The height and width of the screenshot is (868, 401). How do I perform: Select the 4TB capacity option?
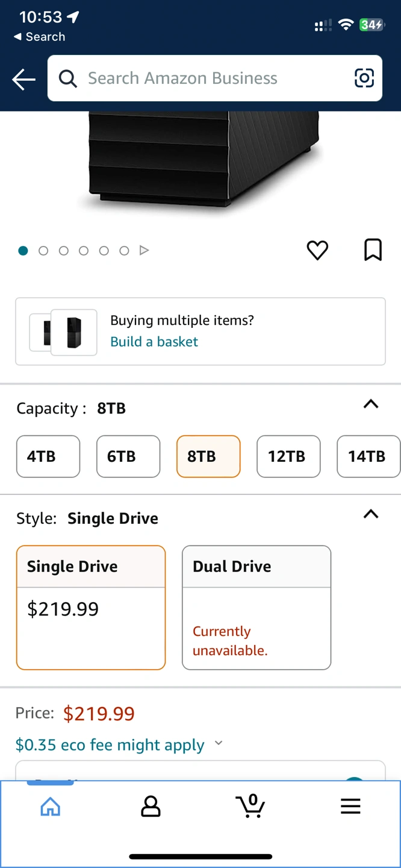point(48,456)
